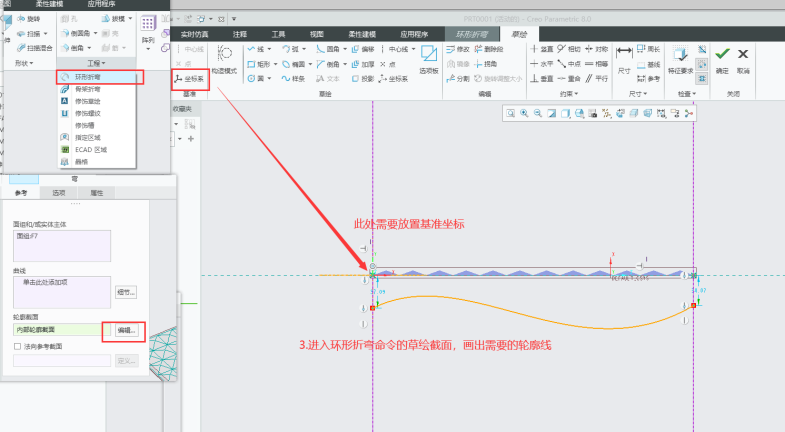Open the 矩形 rectangle tool dropdown arrow

[276, 63]
